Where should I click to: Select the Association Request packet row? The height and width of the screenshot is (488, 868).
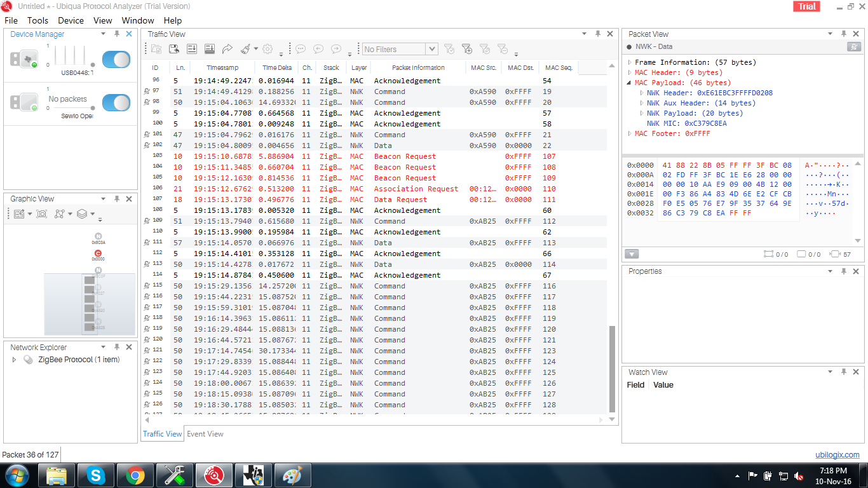pyautogui.click(x=375, y=189)
